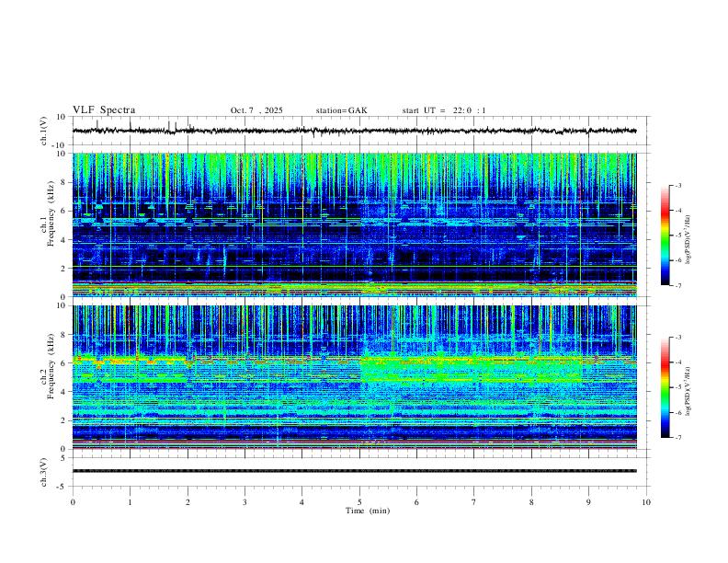This screenshot has height=563, width=728.
Task: Click time axis tick label "2"
Action: 188,502
